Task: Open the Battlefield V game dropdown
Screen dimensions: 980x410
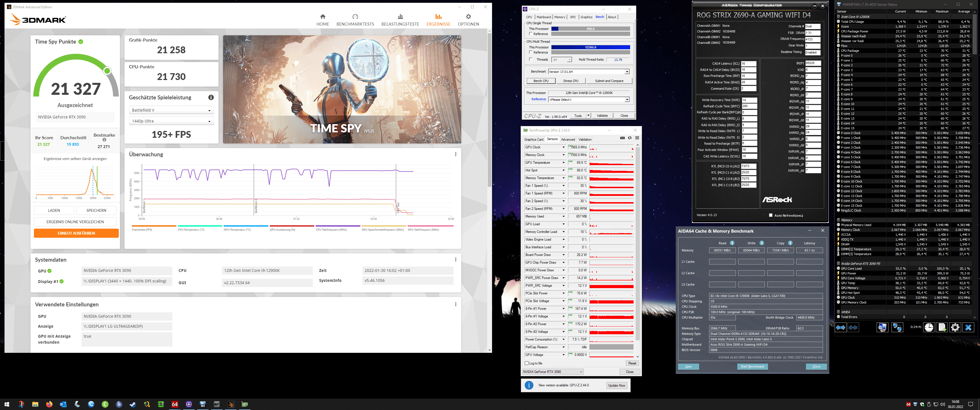Action: [171, 110]
